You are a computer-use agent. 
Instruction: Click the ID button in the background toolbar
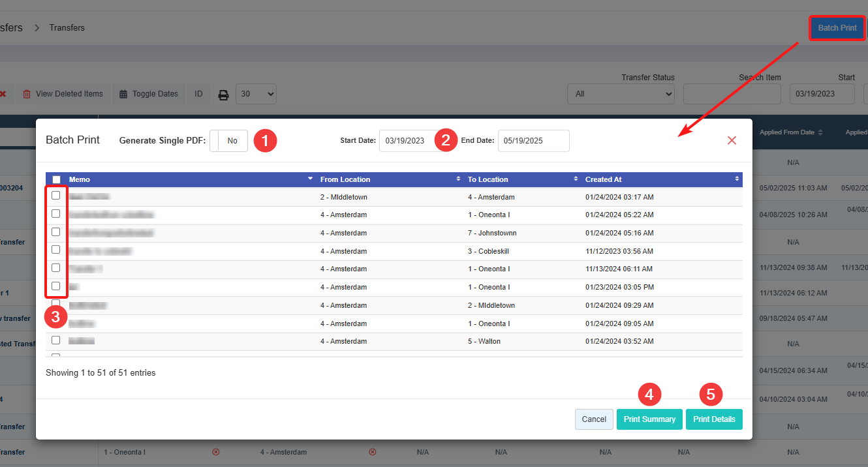198,94
